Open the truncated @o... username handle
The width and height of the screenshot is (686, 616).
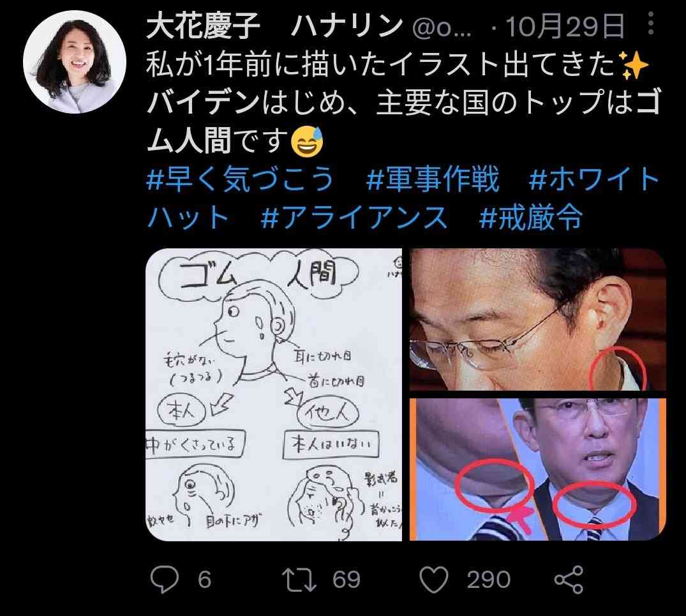(x=442, y=27)
